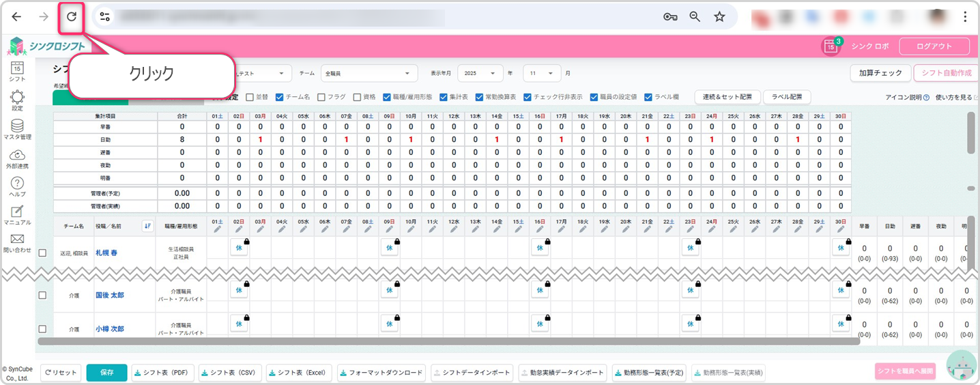This screenshot has width=980, height=385.
Task: Open staff link 国後 太郎
Action: click(110, 296)
